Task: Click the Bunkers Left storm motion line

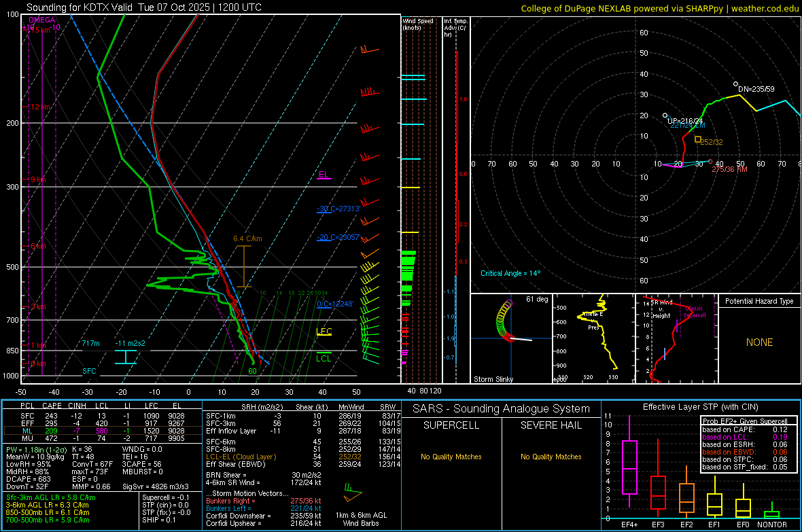Action: pos(264,508)
